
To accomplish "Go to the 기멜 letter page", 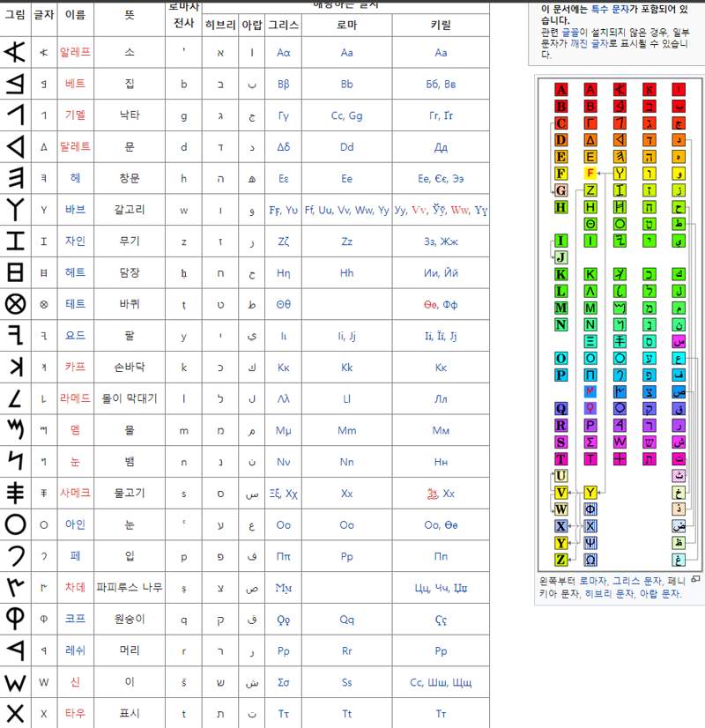I will click(x=75, y=115).
